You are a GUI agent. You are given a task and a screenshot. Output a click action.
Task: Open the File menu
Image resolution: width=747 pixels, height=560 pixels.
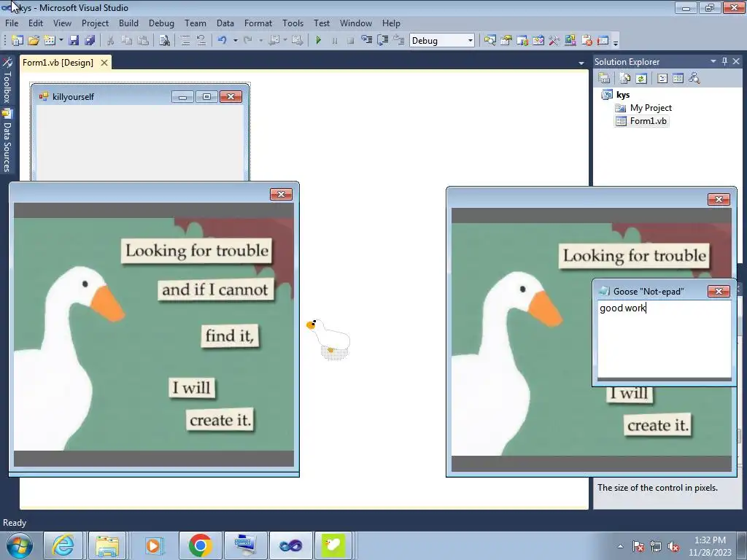[x=12, y=23]
